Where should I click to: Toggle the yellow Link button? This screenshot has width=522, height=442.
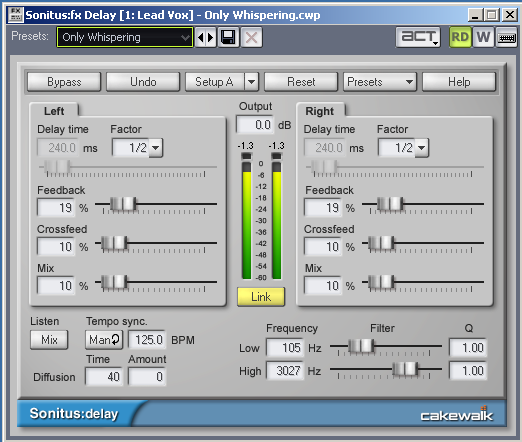pos(261,297)
